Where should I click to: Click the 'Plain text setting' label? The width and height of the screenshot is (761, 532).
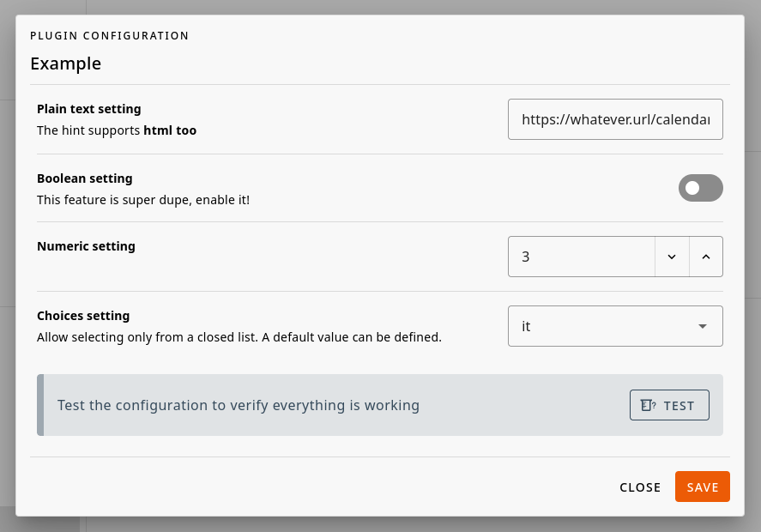click(x=89, y=109)
